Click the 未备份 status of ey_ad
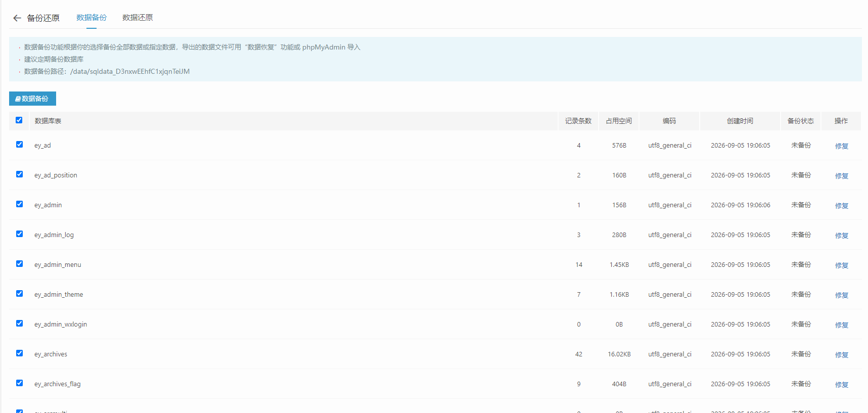Screen dimensions: 868x413 (801, 146)
